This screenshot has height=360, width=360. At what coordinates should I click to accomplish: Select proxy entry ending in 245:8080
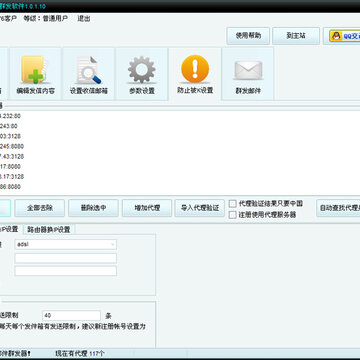[x=13, y=146]
